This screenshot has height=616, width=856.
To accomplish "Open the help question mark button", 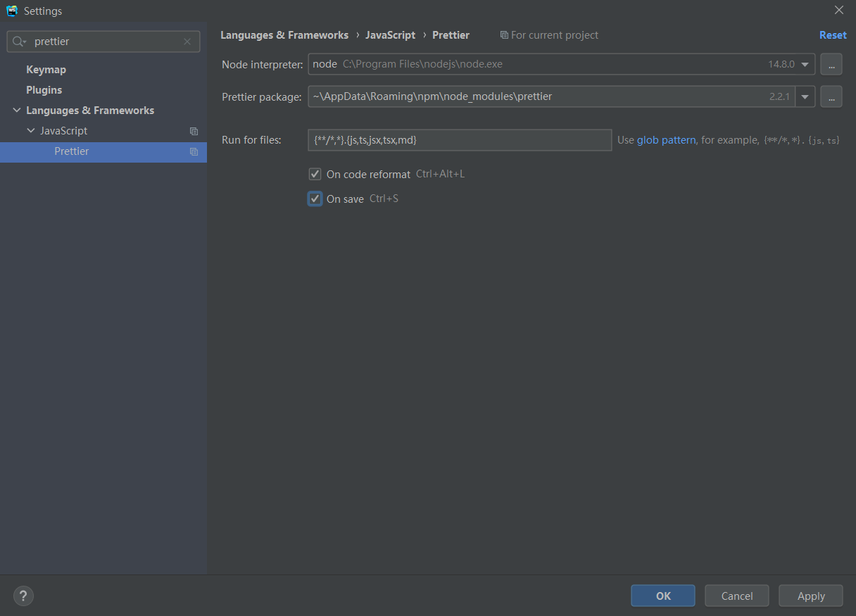I will 23,596.
